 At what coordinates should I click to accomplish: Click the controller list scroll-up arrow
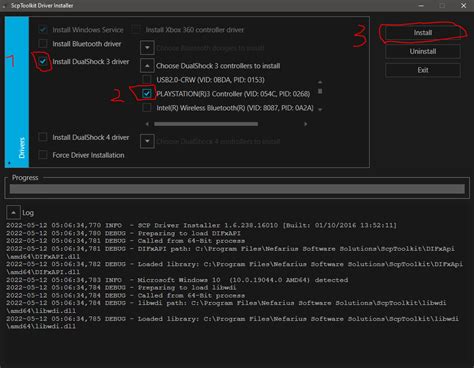point(320,82)
